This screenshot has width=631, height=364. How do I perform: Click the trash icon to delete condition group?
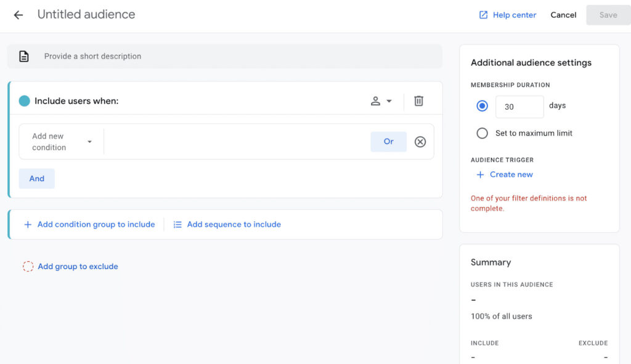(x=418, y=101)
